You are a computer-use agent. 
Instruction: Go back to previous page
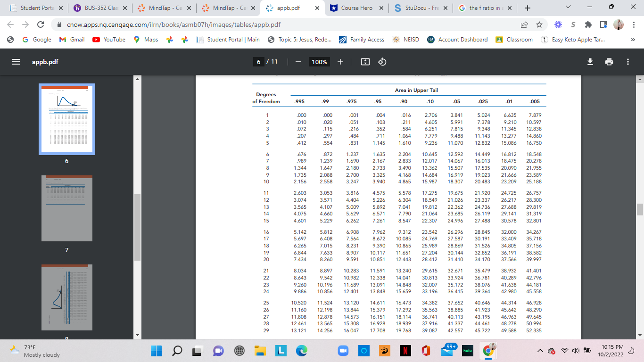click(x=10, y=25)
